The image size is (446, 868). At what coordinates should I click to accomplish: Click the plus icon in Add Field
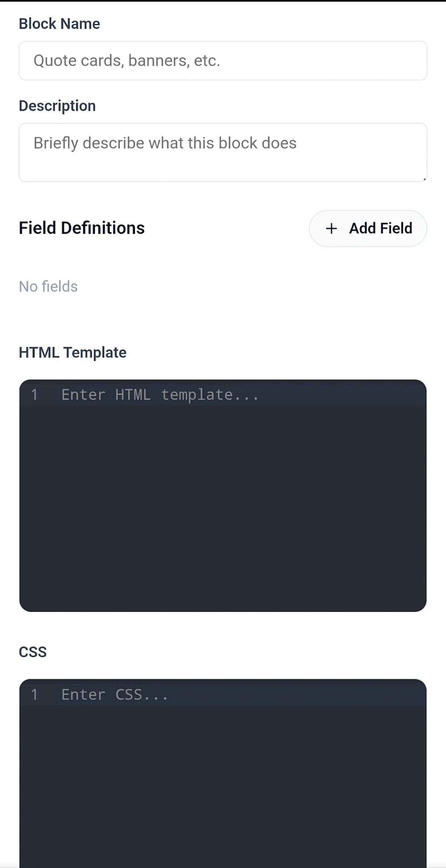click(x=331, y=228)
